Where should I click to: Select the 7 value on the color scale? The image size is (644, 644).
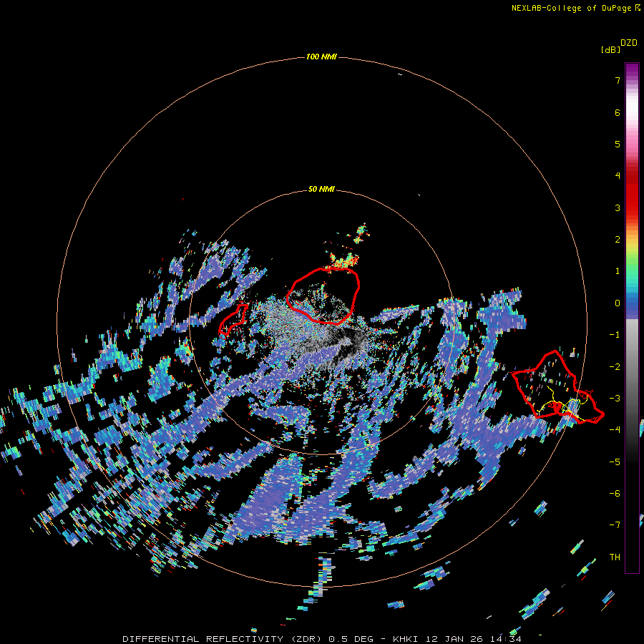[618, 80]
